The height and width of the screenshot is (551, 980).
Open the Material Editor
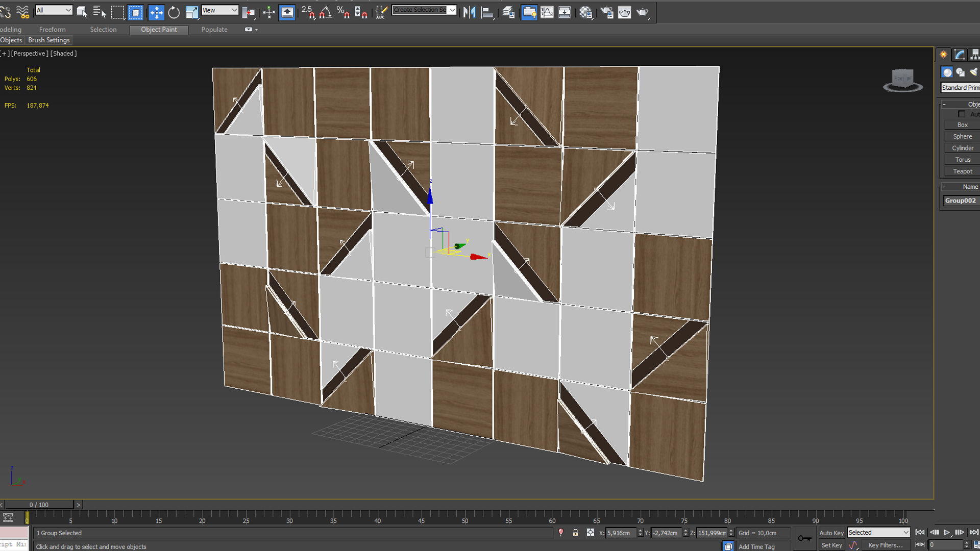[586, 12]
